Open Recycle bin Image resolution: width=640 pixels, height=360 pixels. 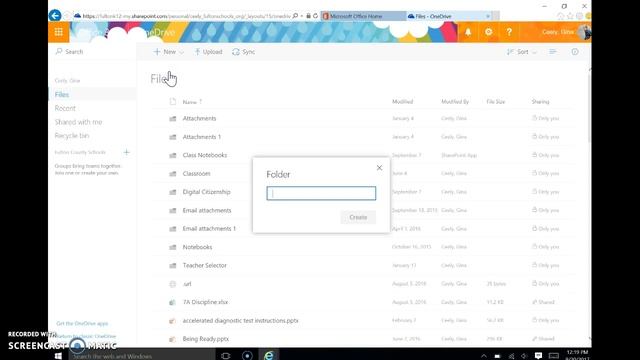click(x=72, y=136)
